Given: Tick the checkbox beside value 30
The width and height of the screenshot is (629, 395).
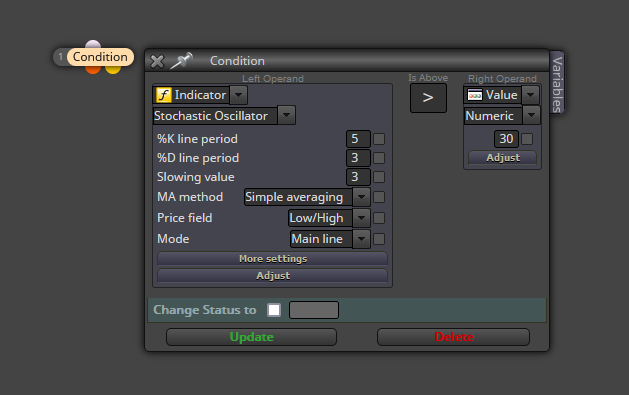Looking at the screenshot, I should [x=527, y=139].
